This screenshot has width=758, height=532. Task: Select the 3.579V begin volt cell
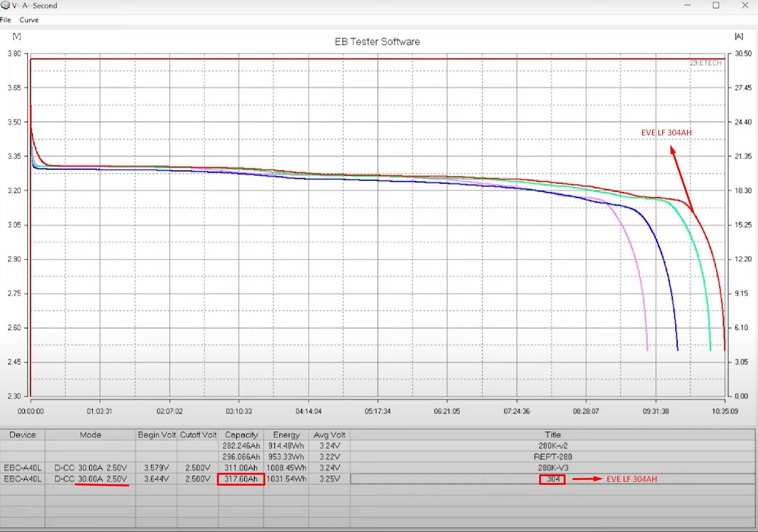pyautogui.click(x=157, y=468)
